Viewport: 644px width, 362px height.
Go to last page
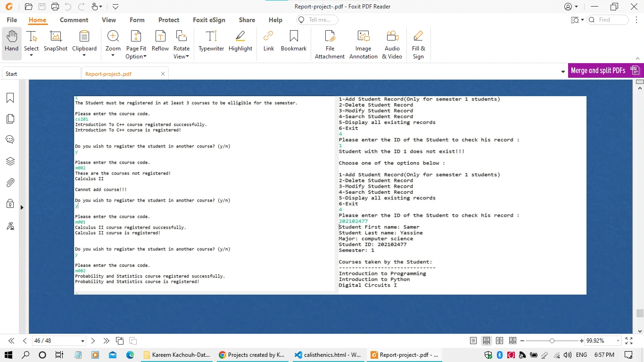pyautogui.click(x=106, y=341)
